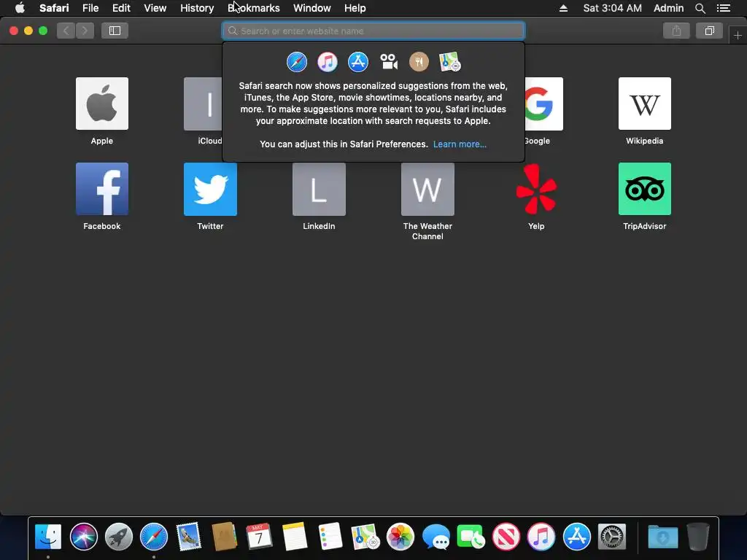Open the View menu

click(155, 8)
